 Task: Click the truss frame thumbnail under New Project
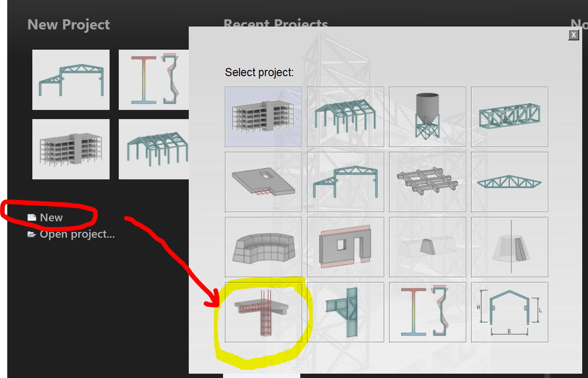[70, 80]
